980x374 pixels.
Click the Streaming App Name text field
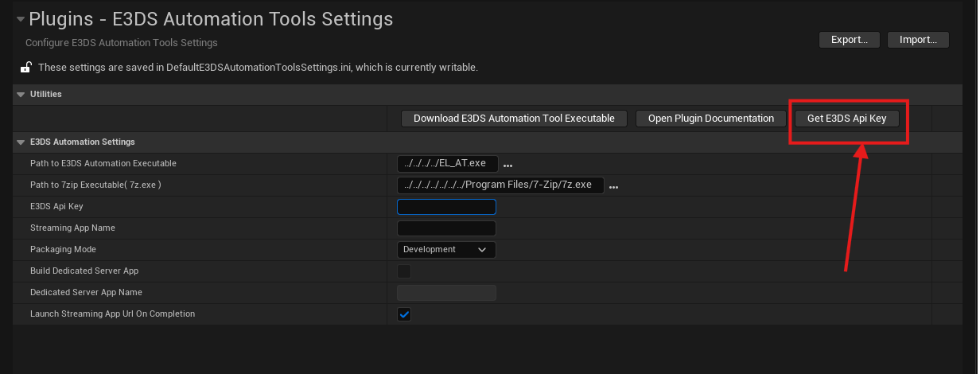[445, 228]
